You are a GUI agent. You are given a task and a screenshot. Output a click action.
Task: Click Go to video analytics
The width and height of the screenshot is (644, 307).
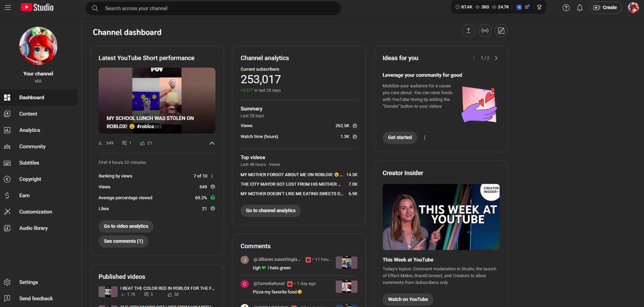click(x=126, y=226)
